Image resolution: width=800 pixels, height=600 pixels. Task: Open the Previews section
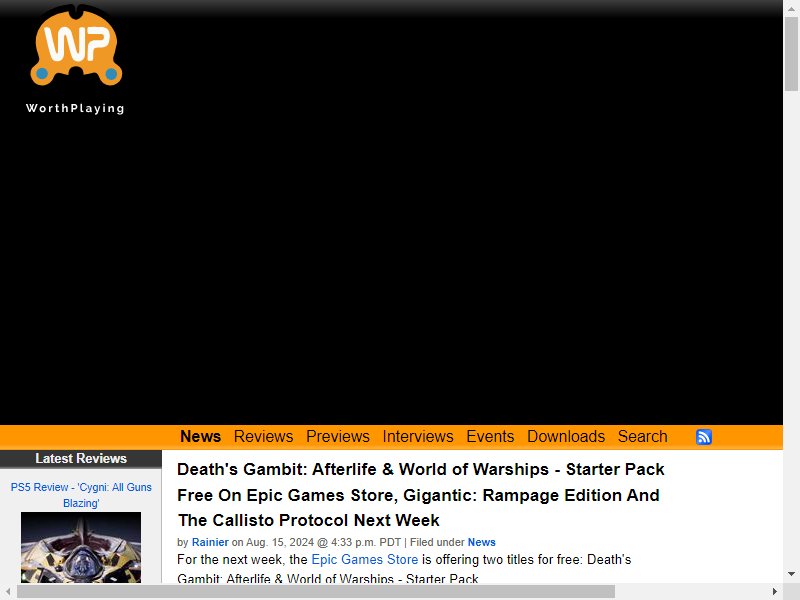338,437
